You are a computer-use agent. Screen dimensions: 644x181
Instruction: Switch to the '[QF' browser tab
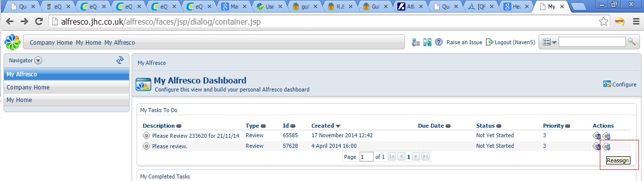point(480,7)
